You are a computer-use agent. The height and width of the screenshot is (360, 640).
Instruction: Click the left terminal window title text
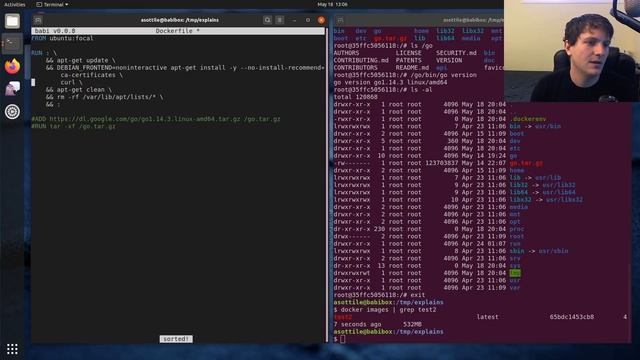click(180, 20)
